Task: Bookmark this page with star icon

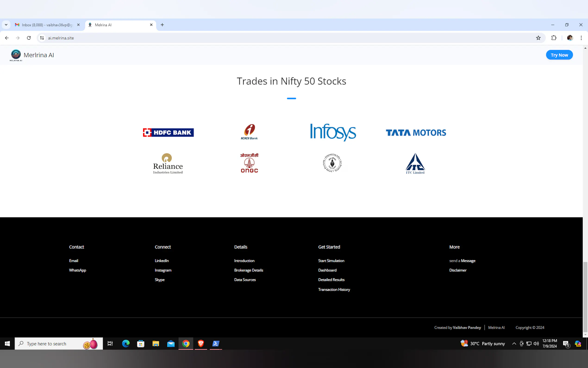Action: pos(538,38)
